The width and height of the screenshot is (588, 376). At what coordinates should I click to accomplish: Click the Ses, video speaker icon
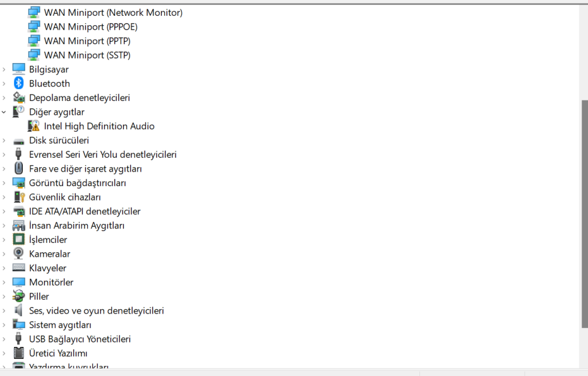click(18, 310)
